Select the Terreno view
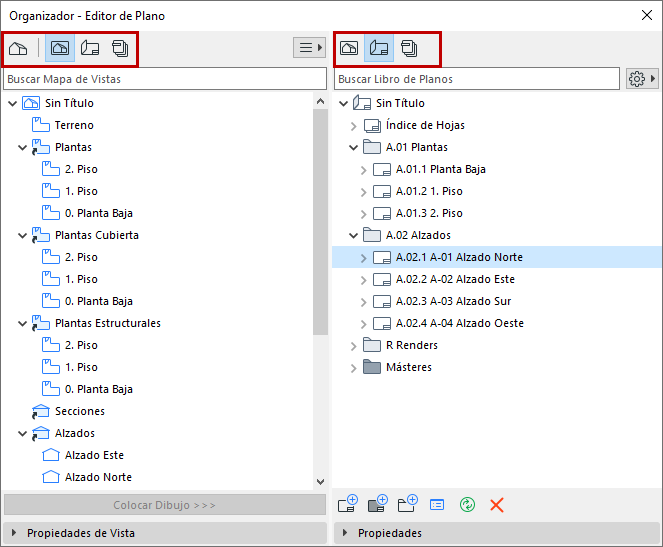 click(74, 125)
